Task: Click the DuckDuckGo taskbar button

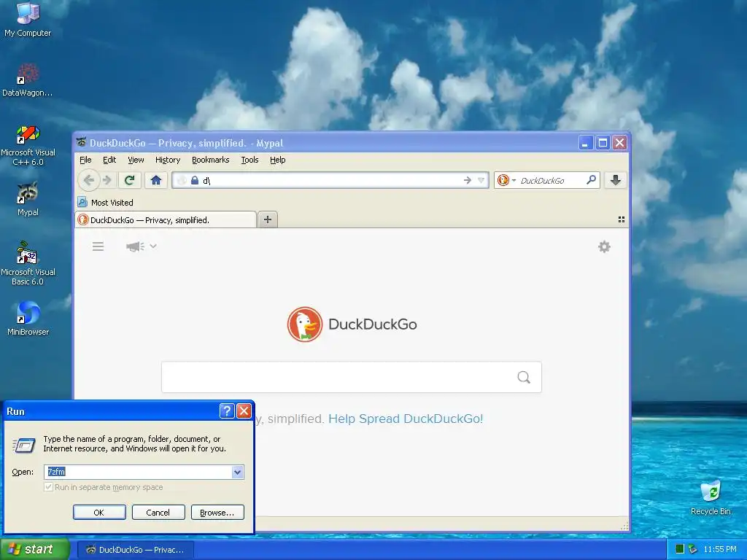Action: [135, 550]
